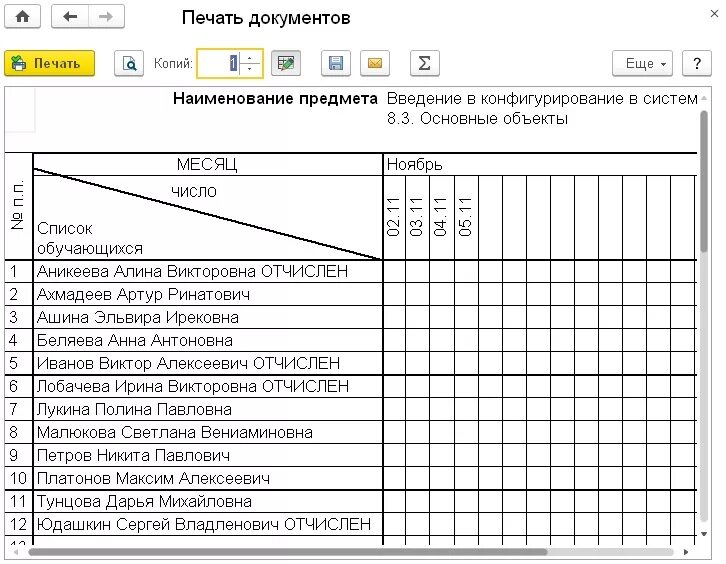Select row Беляева Анна Антоновна
The image size is (726, 564).
click(208, 340)
